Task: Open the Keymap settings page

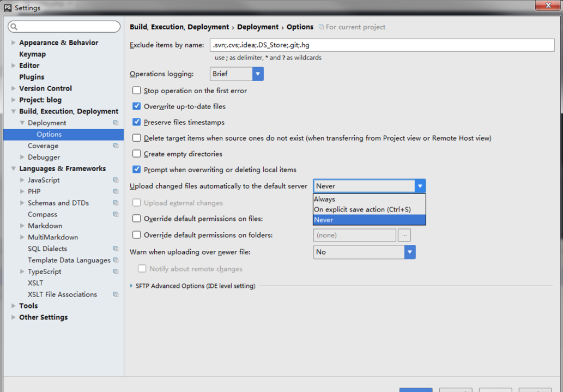Action: click(x=32, y=55)
